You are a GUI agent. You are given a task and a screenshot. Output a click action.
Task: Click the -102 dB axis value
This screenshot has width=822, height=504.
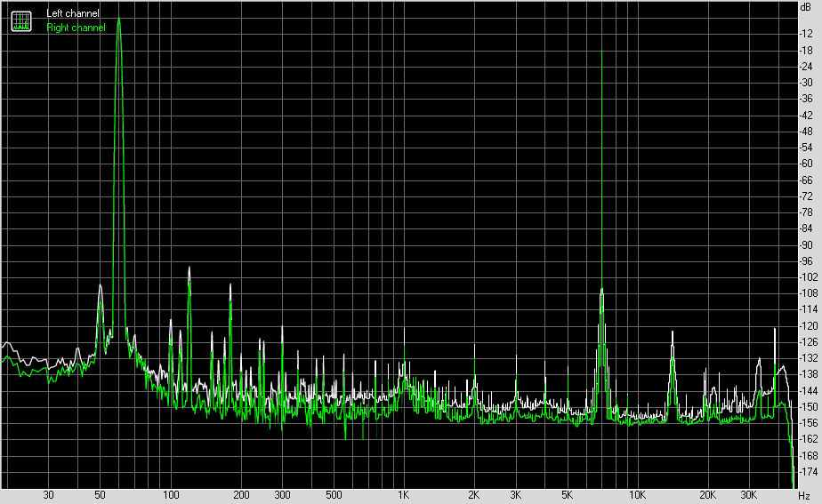click(x=808, y=277)
